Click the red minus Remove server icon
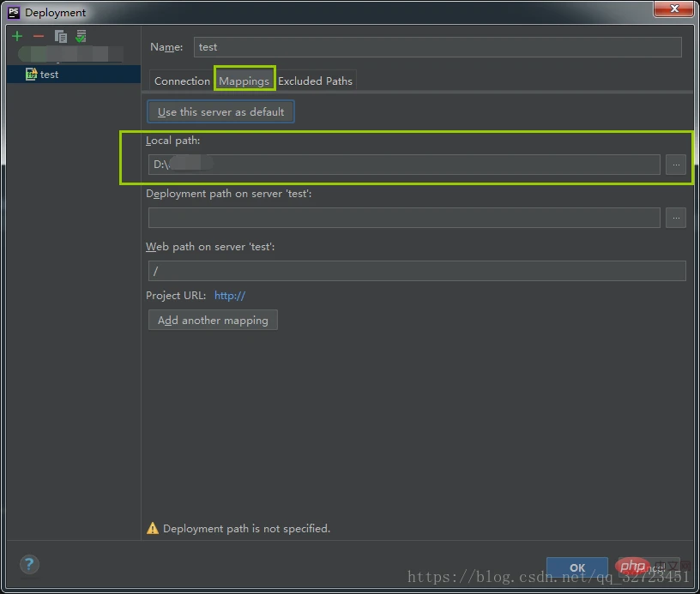 tap(39, 36)
